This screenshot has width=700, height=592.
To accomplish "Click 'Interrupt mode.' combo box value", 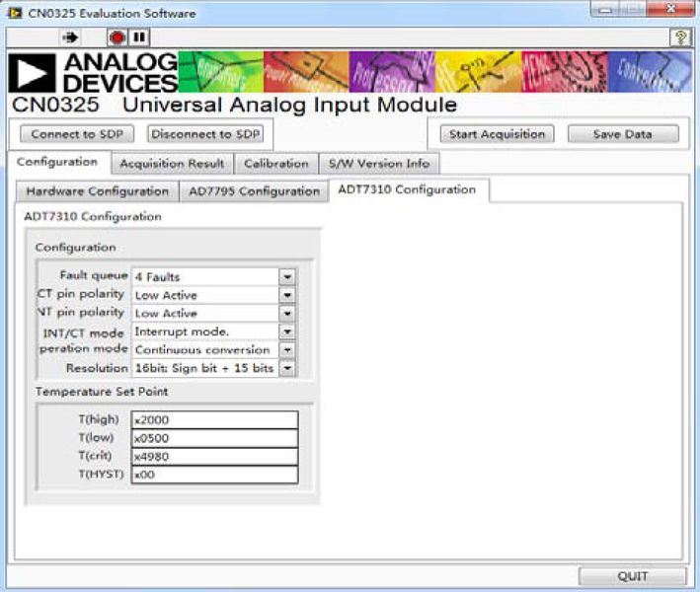I will [x=205, y=332].
